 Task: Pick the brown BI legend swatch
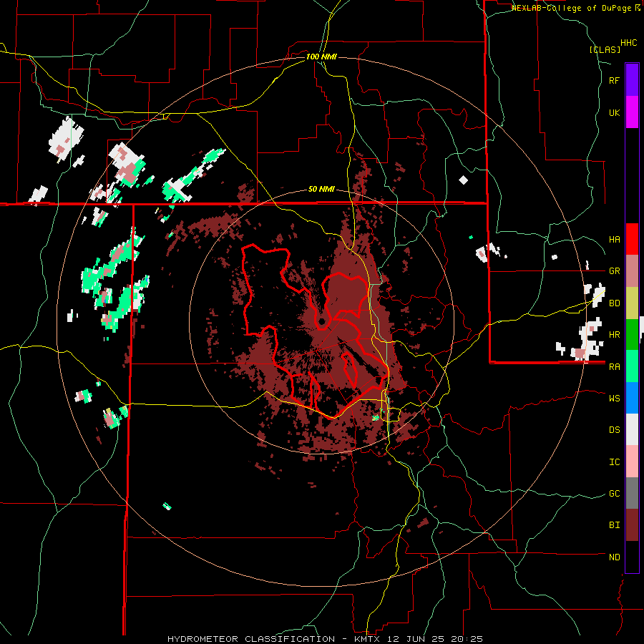pos(632,525)
